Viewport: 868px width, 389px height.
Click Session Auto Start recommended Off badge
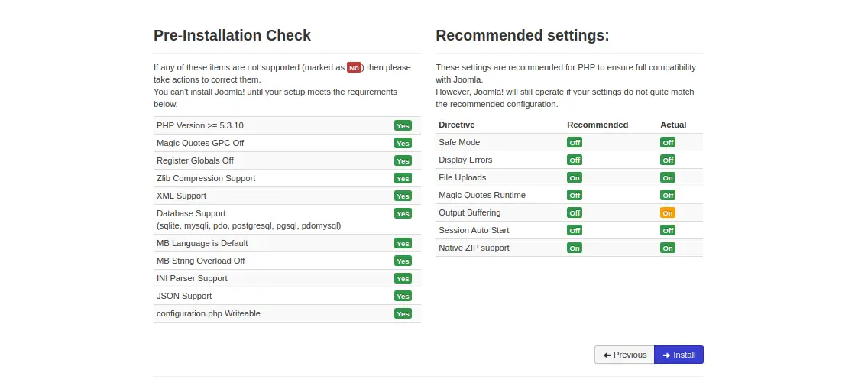pyautogui.click(x=575, y=230)
